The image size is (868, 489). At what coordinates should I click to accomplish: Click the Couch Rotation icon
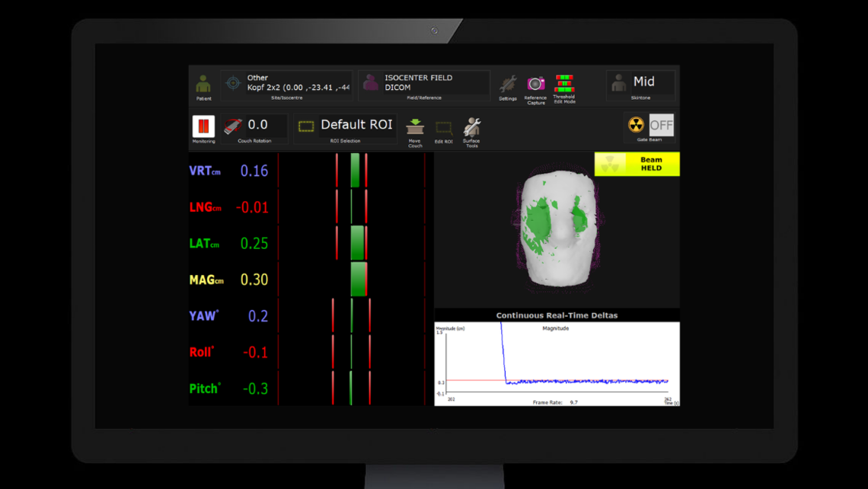point(233,126)
